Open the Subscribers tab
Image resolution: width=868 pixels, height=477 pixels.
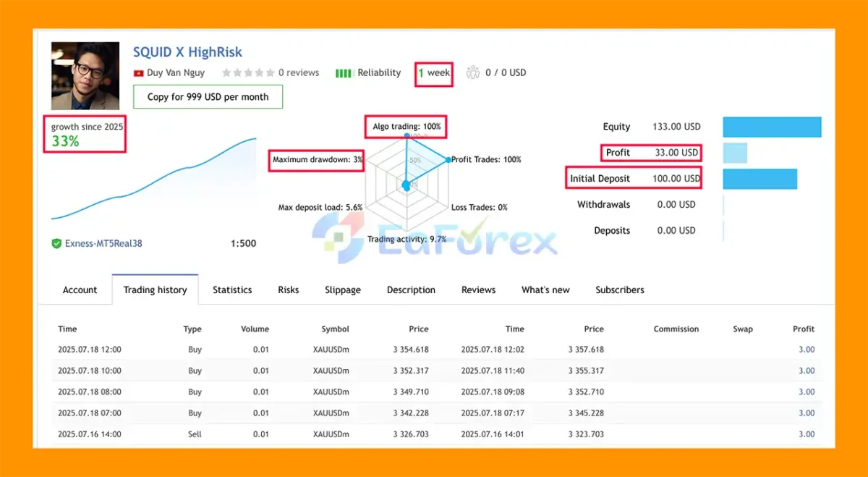click(620, 290)
